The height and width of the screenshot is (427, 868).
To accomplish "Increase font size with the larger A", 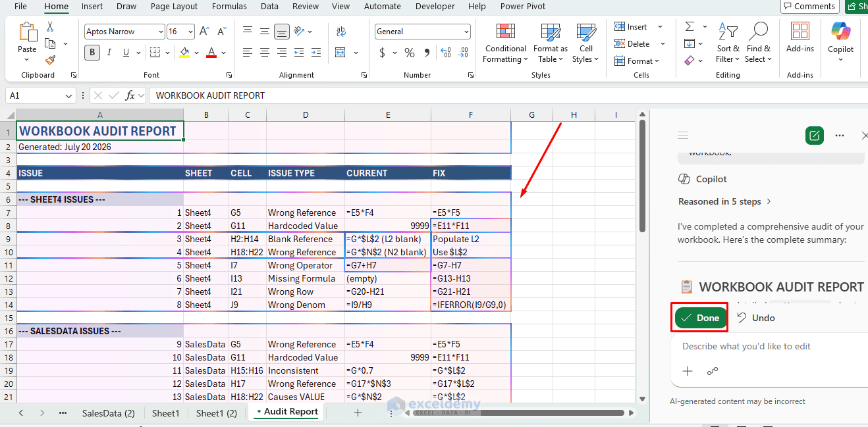I will [x=204, y=32].
